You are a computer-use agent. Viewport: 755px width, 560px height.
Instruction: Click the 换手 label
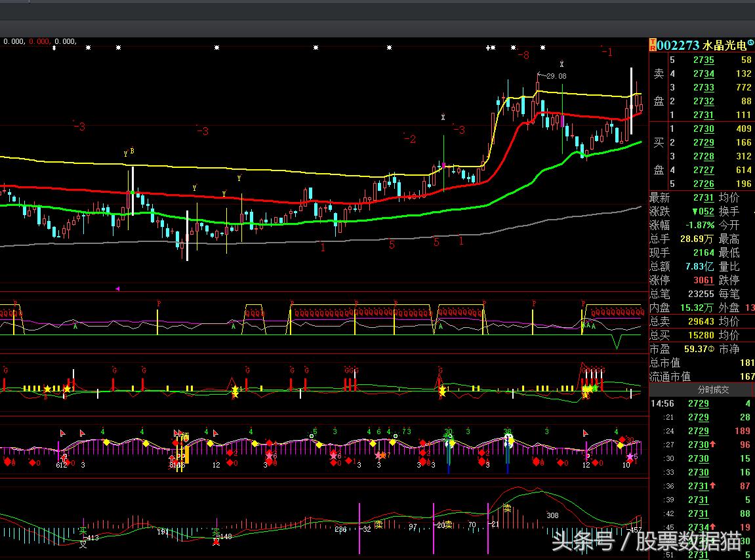click(729, 211)
